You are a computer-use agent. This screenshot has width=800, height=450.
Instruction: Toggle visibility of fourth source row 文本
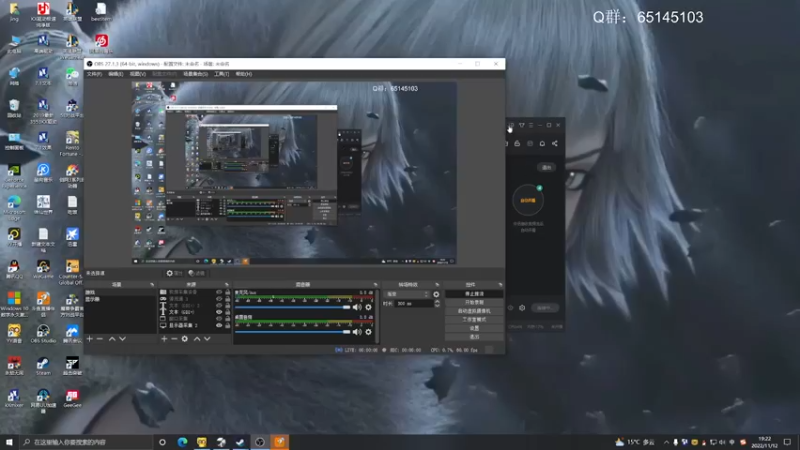[219, 312]
